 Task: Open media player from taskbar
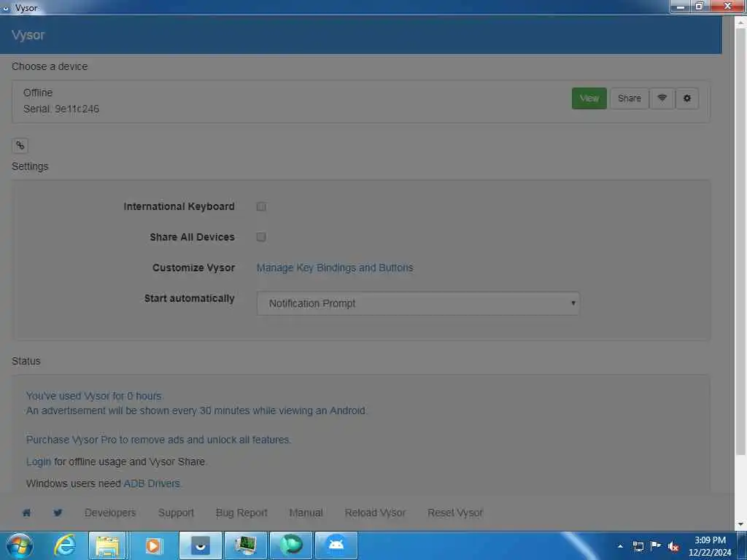point(153,545)
